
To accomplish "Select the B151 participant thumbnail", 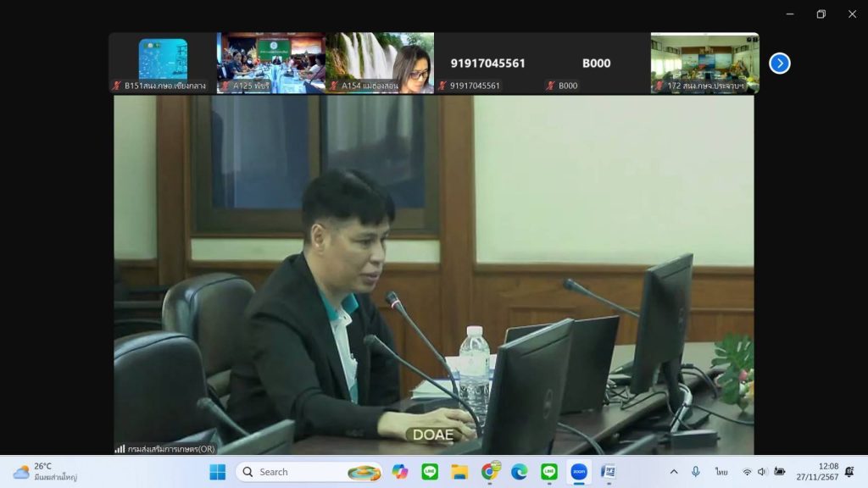I will 163,63.
